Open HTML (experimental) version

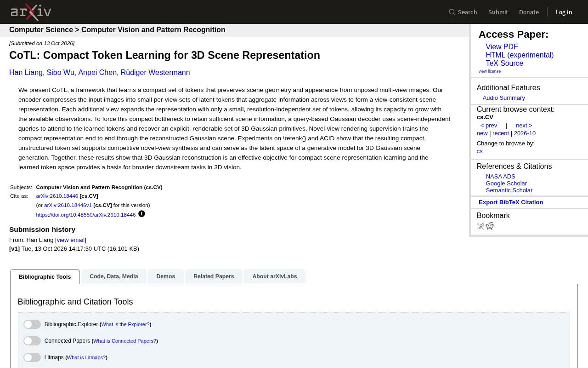pyautogui.click(x=520, y=55)
